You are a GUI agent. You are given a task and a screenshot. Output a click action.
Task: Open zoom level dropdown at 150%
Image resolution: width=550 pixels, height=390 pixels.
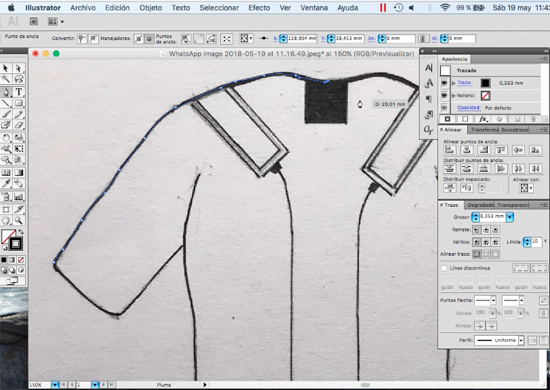55,385
